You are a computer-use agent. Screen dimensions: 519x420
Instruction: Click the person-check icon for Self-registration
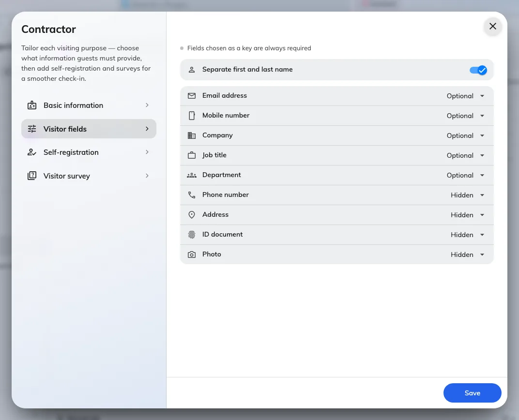point(32,152)
